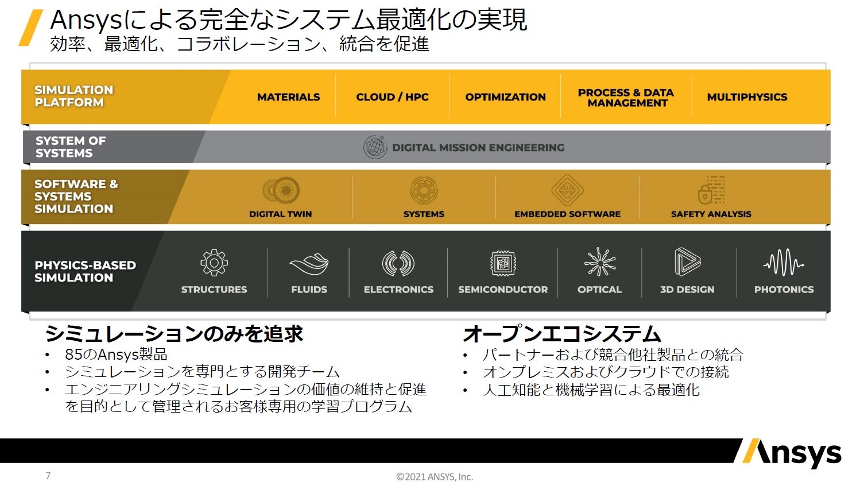Viewport: 868px width, 489px height.
Task: Click the Digital Mission Engineering globe icon
Action: click(375, 148)
